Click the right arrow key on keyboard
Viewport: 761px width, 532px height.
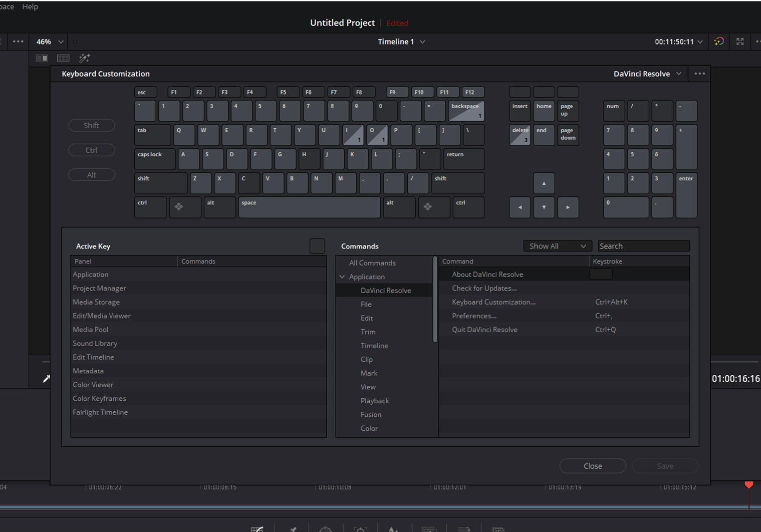click(x=568, y=207)
